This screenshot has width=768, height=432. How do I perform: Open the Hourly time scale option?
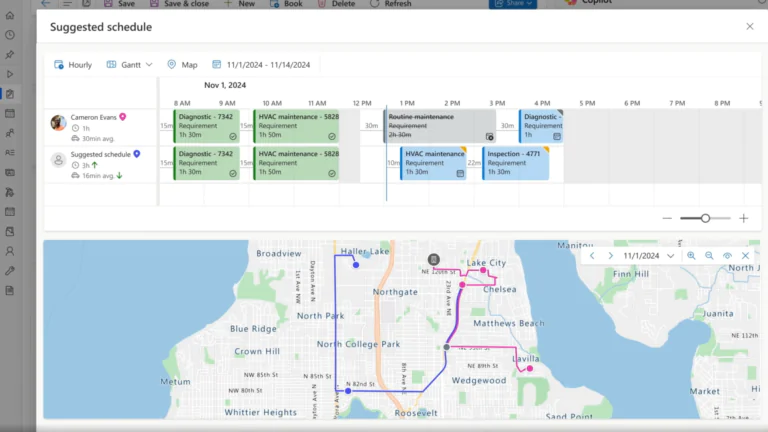tap(73, 65)
